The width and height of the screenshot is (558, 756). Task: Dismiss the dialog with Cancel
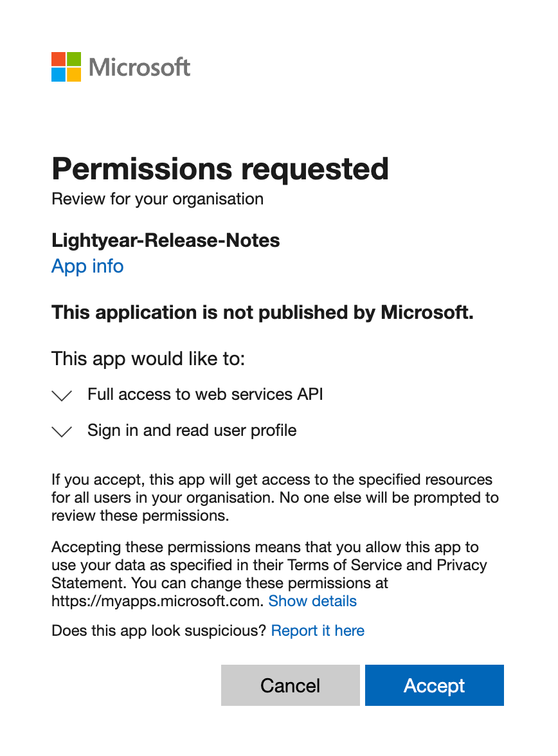coord(291,685)
